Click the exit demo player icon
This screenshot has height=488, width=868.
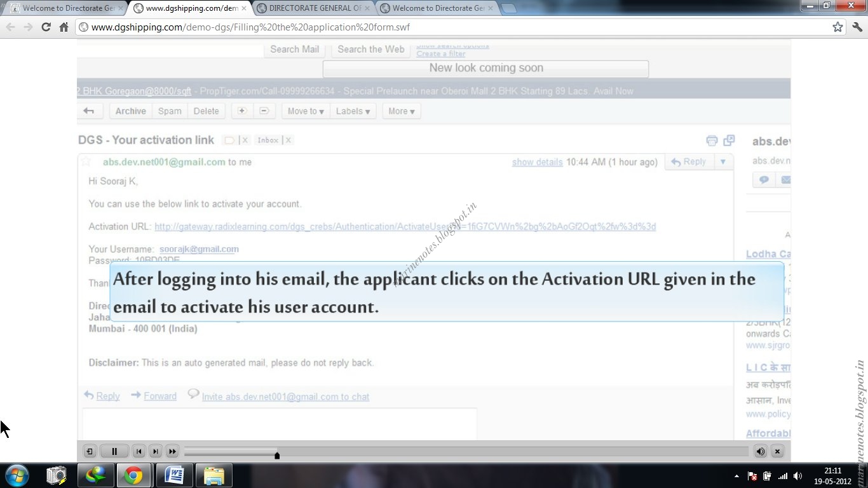[x=89, y=452]
